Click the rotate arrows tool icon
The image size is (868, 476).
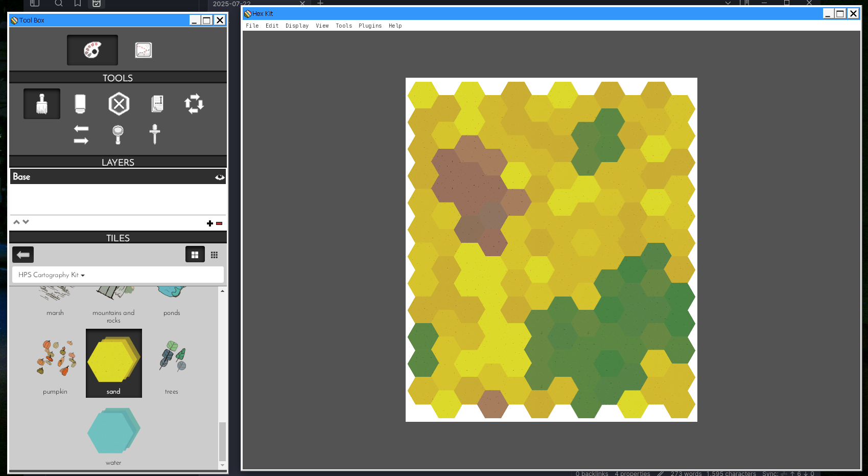coord(194,104)
